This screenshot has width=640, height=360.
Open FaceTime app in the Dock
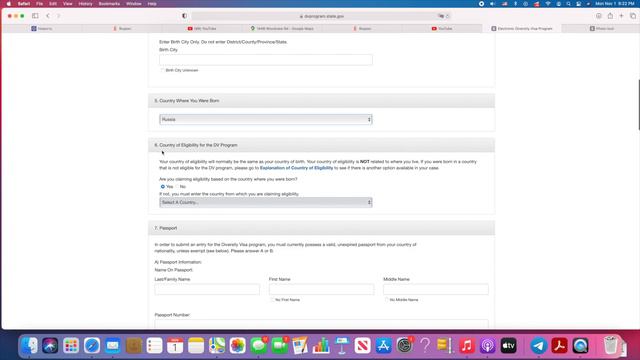280,346
